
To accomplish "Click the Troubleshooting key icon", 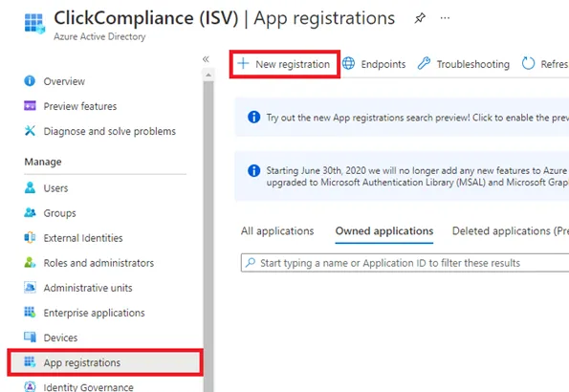I will pyautogui.click(x=424, y=63).
